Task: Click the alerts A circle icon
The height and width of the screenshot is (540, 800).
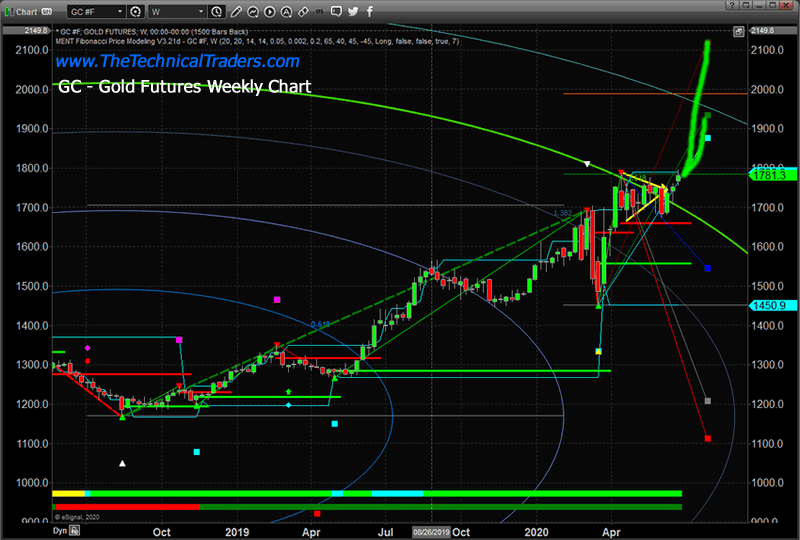Action: [287, 12]
